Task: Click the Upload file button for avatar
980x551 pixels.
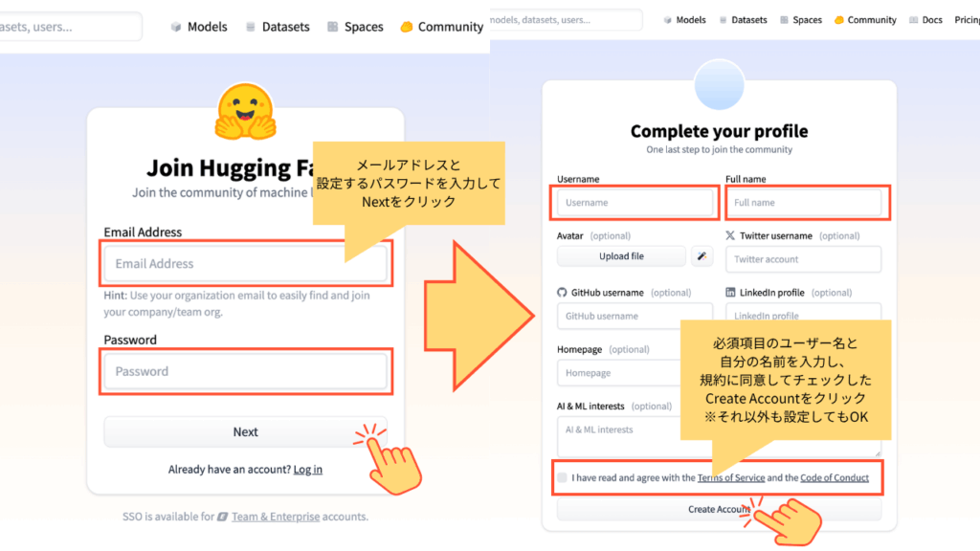Action: (x=621, y=256)
